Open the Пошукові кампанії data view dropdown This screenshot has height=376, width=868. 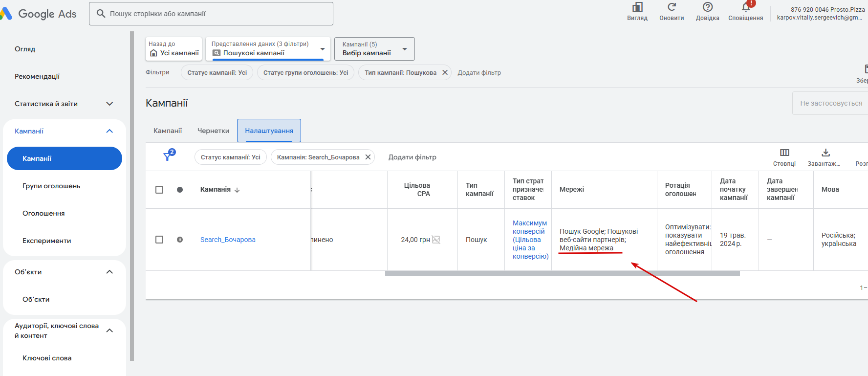tap(322, 49)
